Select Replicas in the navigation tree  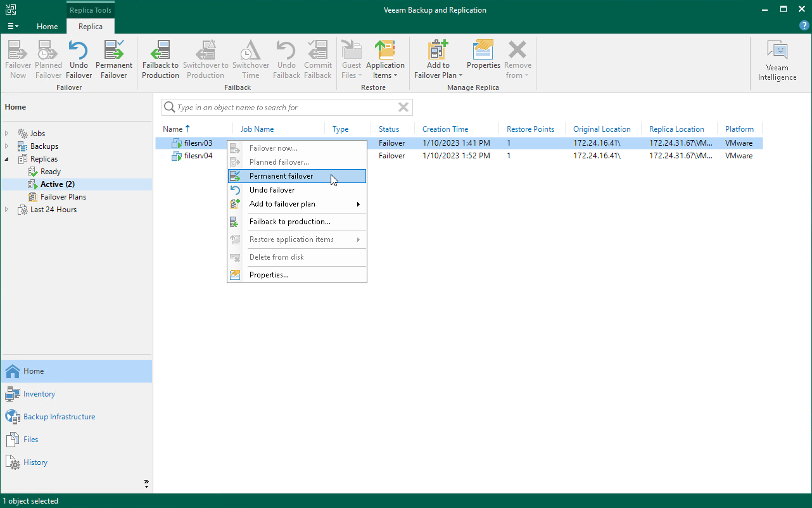pos(44,159)
